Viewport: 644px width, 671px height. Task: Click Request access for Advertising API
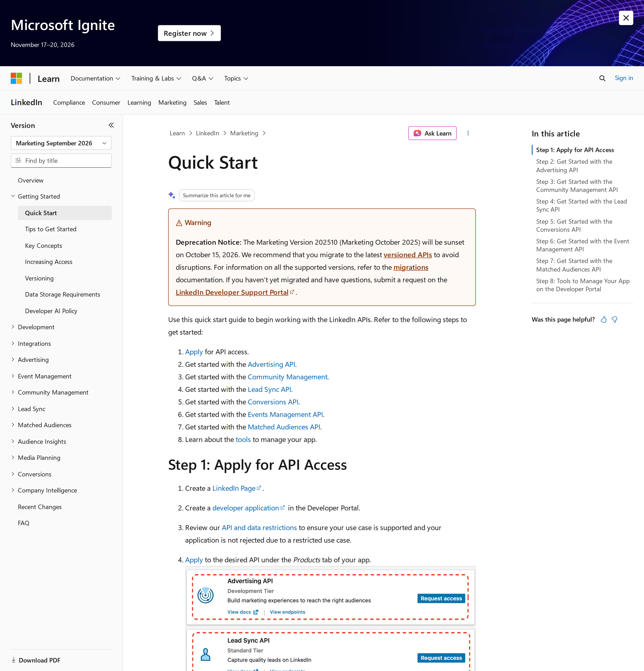(x=441, y=599)
